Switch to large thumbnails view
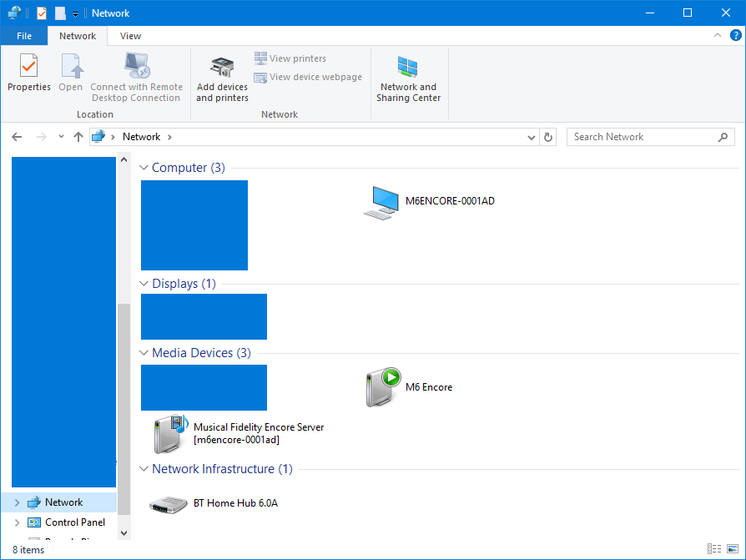The width and height of the screenshot is (746, 560). [x=732, y=549]
